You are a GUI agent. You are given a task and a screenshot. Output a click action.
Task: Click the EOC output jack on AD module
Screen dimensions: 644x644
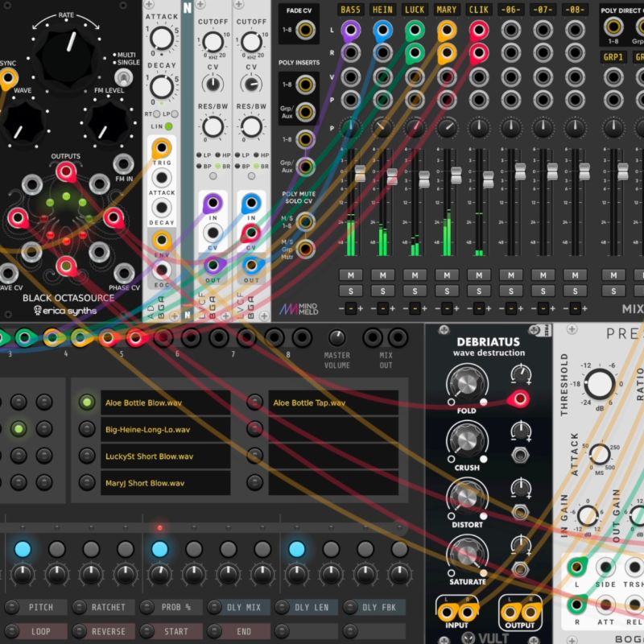tap(162, 270)
